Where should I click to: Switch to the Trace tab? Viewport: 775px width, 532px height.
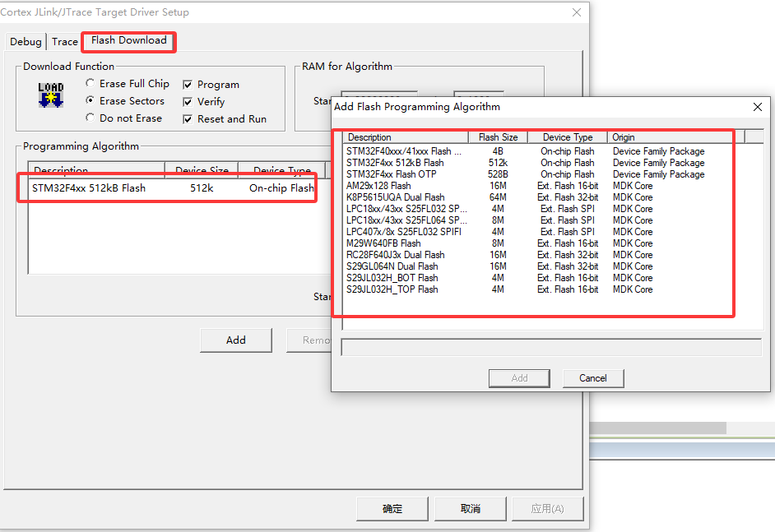click(x=65, y=41)
